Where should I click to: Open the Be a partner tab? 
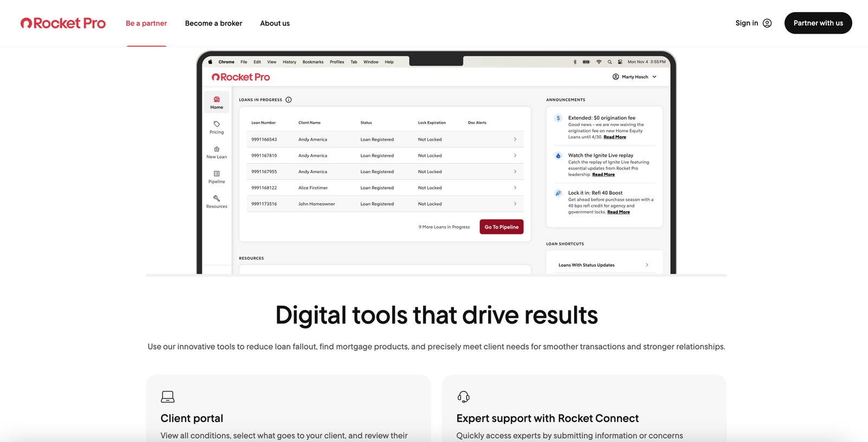[146, 23]
